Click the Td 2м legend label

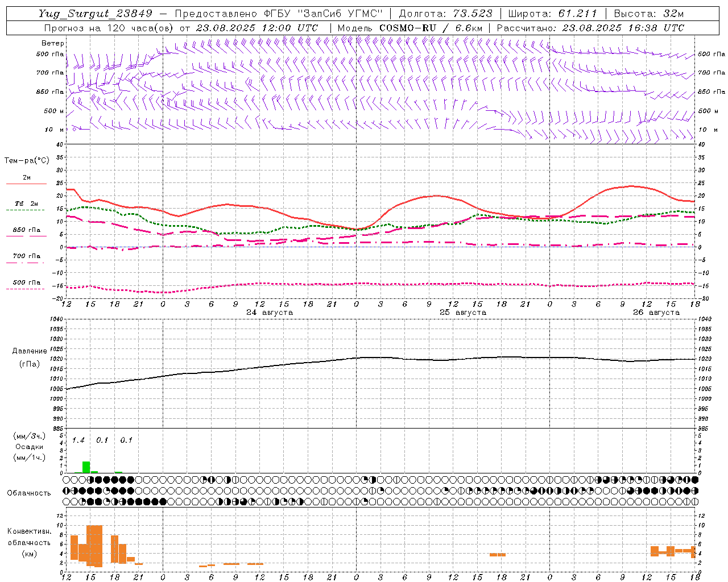27,203
